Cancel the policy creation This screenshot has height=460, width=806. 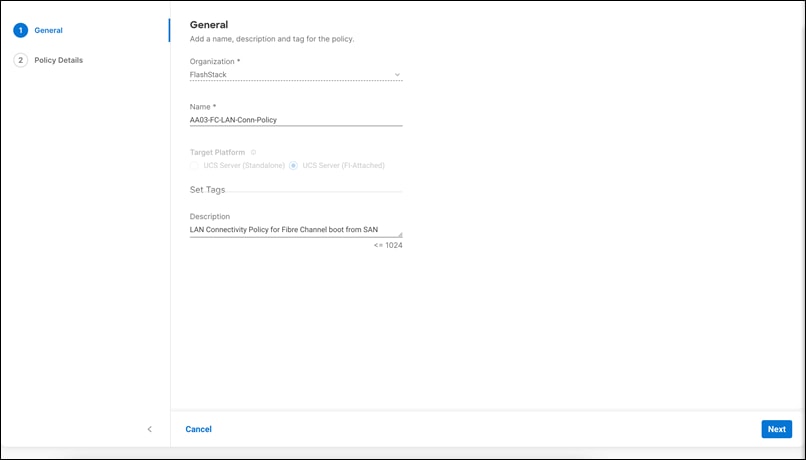[x=198, y=429]
